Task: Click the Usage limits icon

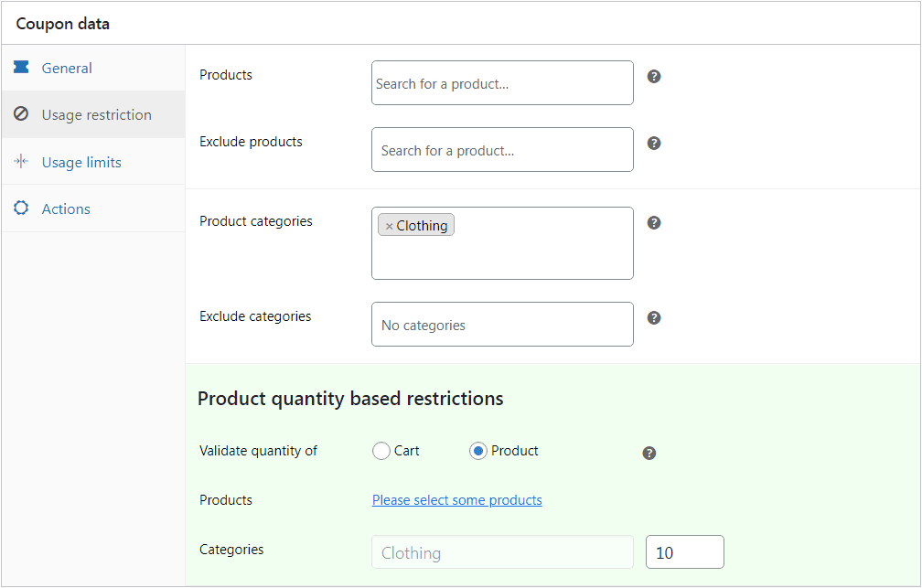Action: [x=21, y=161]
